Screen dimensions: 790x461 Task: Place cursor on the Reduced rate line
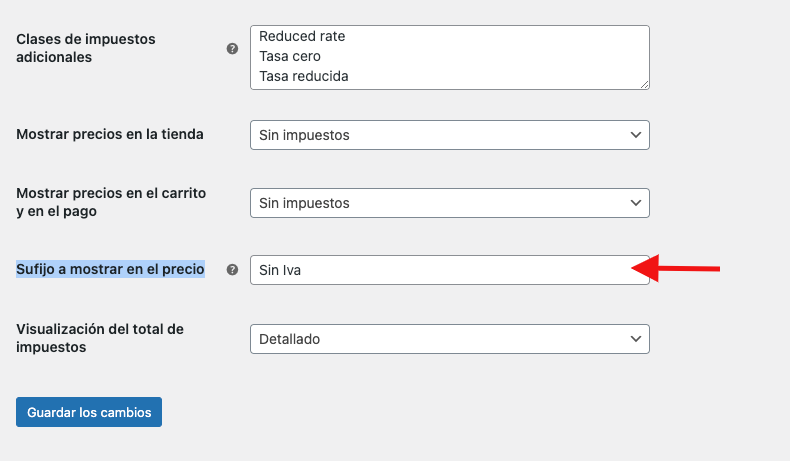click(302, 36)
